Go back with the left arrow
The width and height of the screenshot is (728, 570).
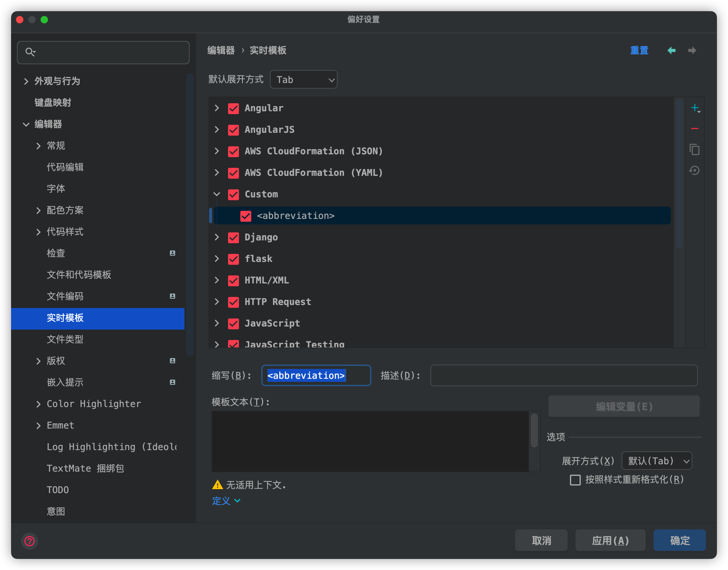coord(671,50)
